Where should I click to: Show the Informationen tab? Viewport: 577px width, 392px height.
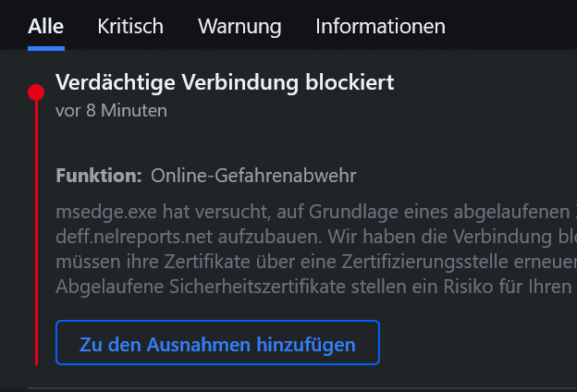(x=380, y=27)
